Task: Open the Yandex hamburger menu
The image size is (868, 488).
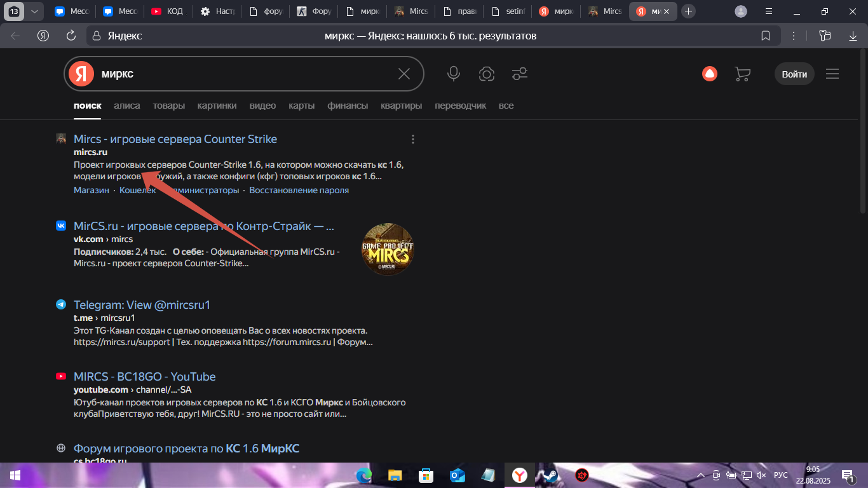Action: click(x=832, y=74)
